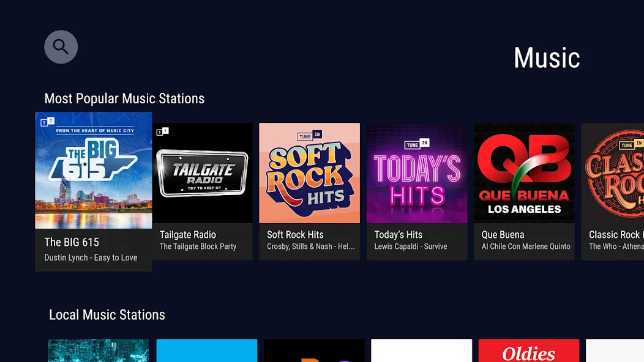Viewport: 644px width, 362px height.
Task: Click TuneIn badge on The BIG 615
Action: pos(47,122)
